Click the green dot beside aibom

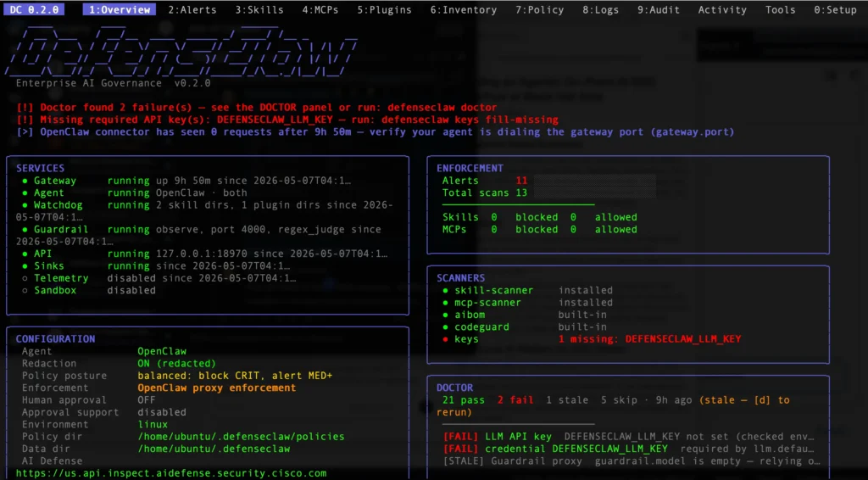(446, 315)
